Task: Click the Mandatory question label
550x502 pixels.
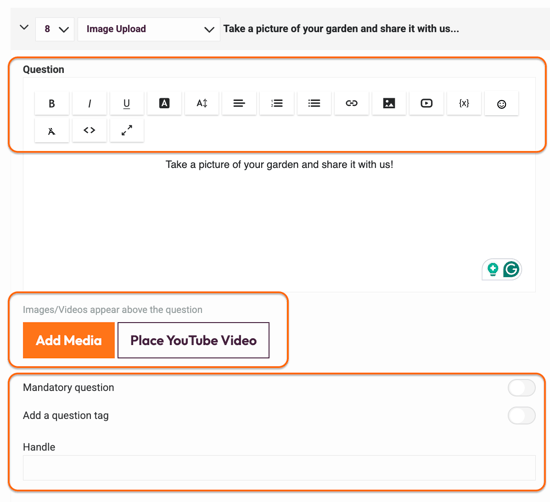Action: (x=68, y=388)
